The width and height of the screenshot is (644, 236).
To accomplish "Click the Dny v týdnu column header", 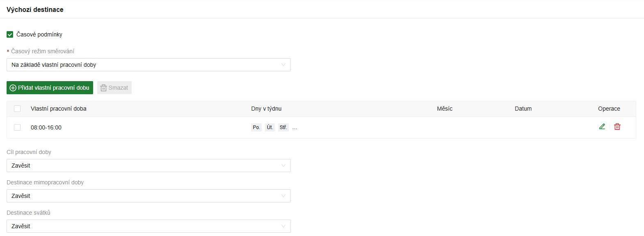I will coord(266,109).
